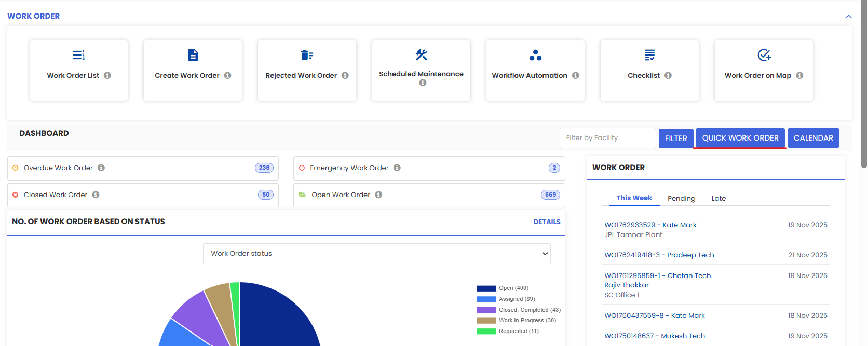Click the Emergency Work Order count badge 2
868x346 pixels.
tap(554, 168)
